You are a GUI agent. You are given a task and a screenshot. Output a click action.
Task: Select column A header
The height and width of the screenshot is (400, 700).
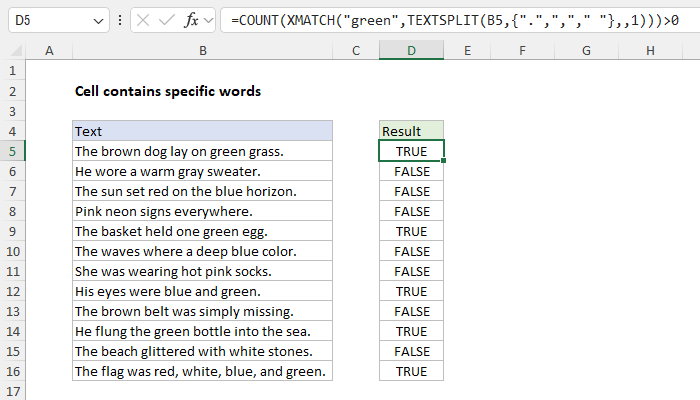[x=49, y=50]
